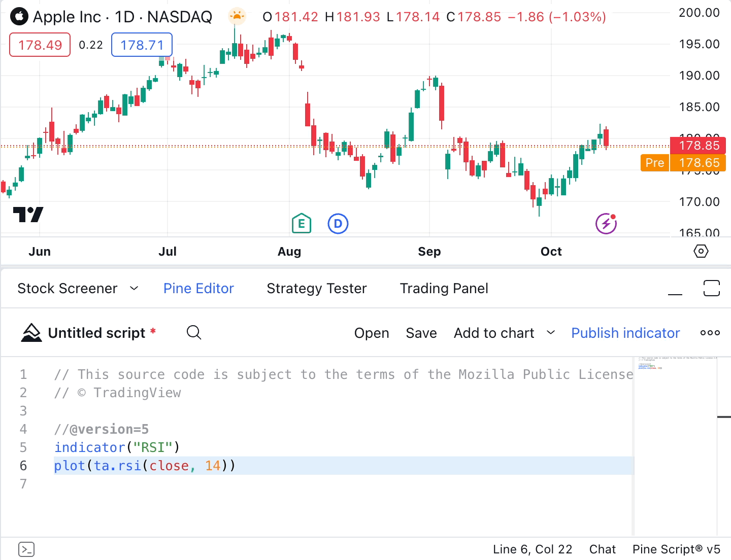Click the Jul label on time axis
This screenshot has width=731, height=560.
coord(168,252)
